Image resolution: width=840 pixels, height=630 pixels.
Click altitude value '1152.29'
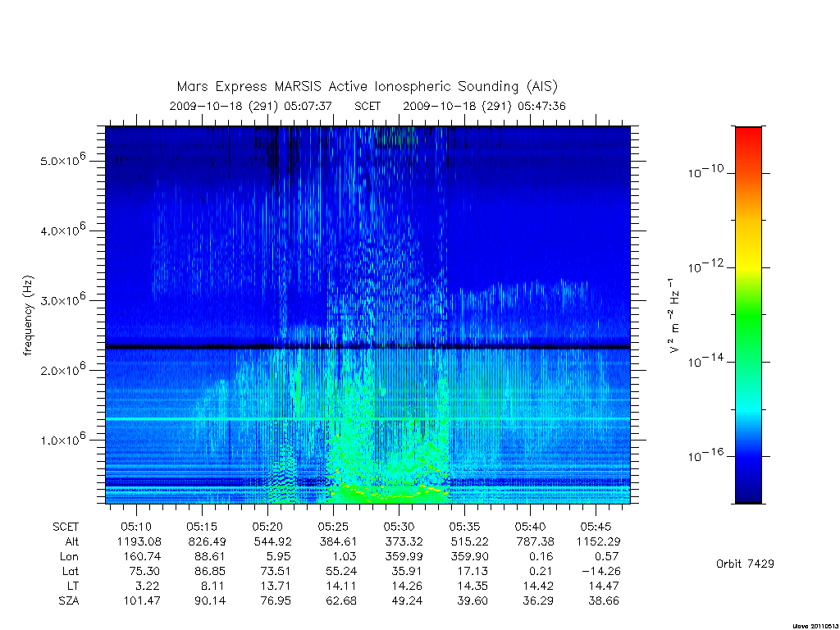[x=598, y=541]
